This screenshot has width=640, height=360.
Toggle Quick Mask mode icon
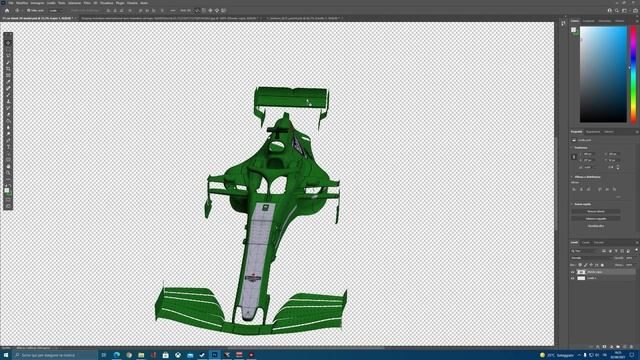point(8,200)
